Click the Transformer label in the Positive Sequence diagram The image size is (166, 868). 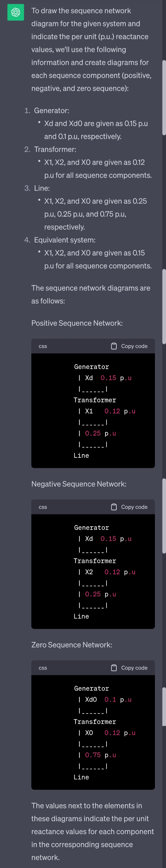point(95,400)
